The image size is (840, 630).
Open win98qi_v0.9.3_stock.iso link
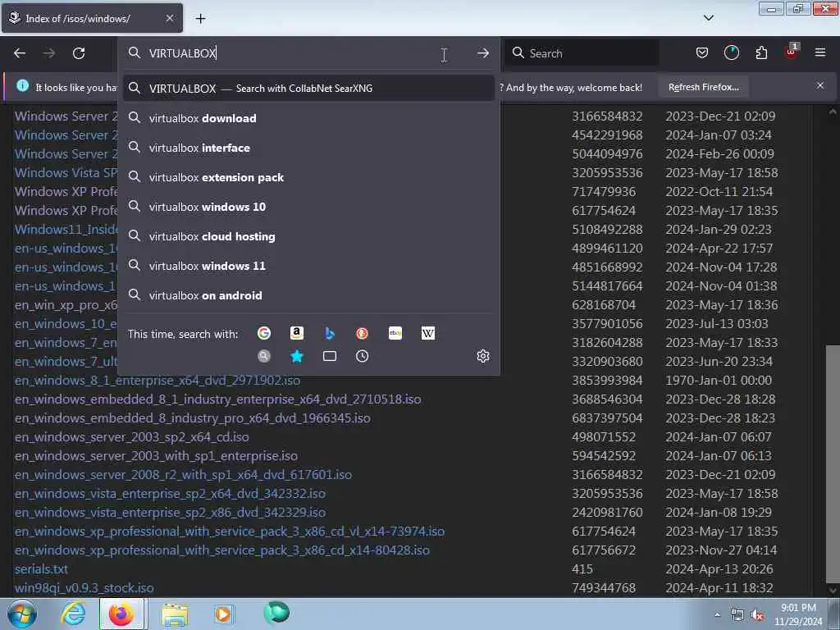point(84,587)
